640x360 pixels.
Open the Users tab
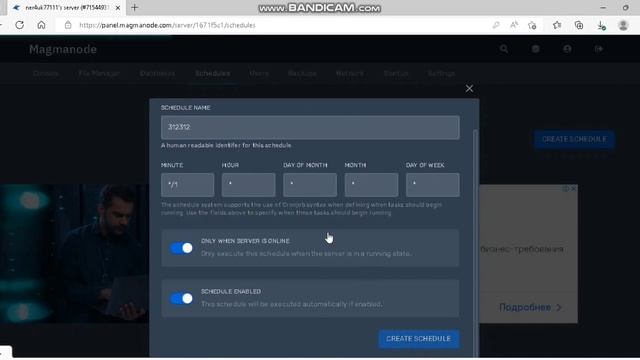click(259, 74)
